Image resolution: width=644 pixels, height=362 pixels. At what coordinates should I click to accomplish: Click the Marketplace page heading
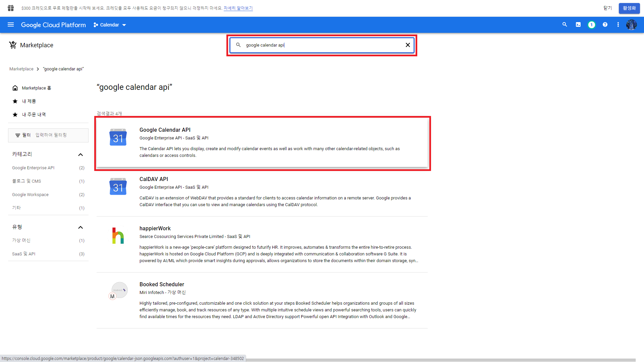(x=37, y=45)
